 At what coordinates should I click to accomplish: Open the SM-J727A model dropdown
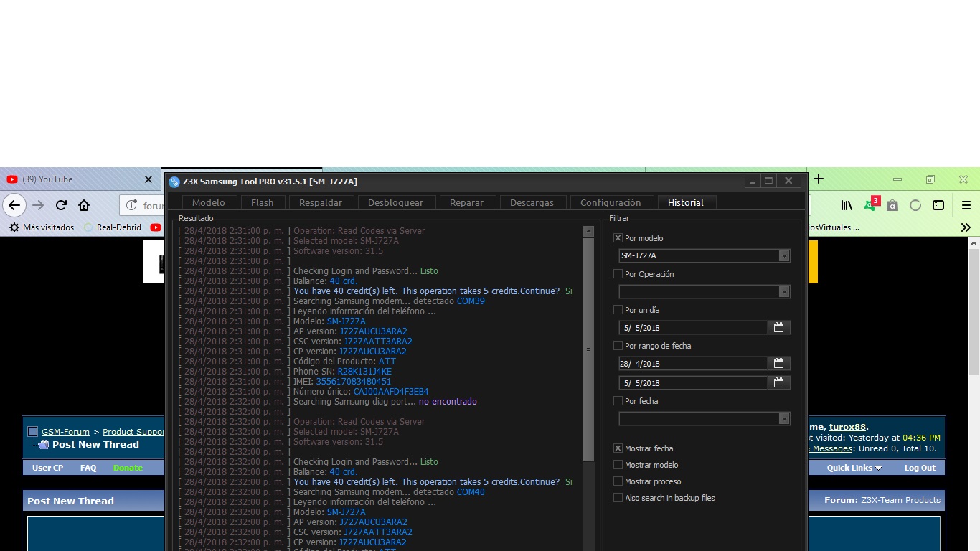[783, 256]
